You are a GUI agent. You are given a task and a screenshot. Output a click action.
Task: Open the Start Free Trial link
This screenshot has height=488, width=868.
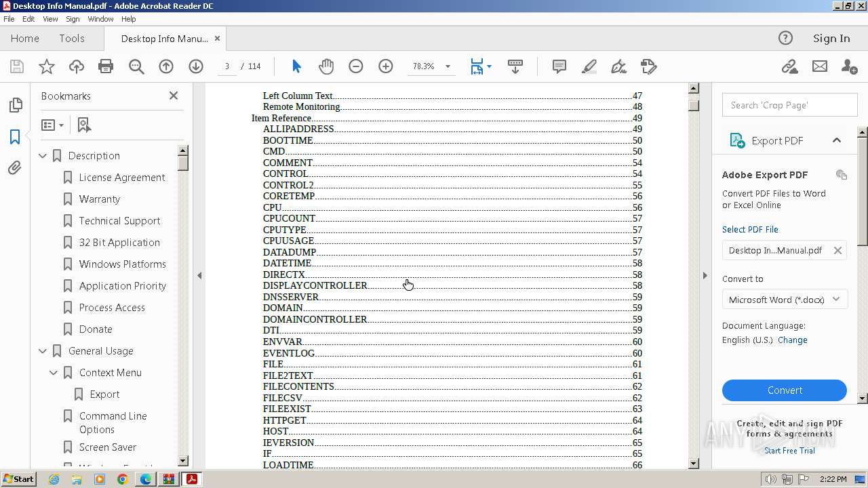click(x=789, y=451)
